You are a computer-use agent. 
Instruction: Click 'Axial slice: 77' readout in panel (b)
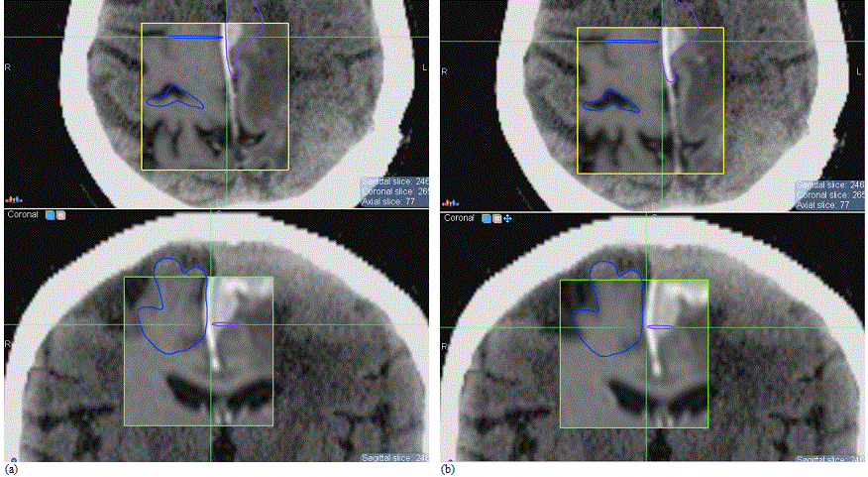click(822, 205)
